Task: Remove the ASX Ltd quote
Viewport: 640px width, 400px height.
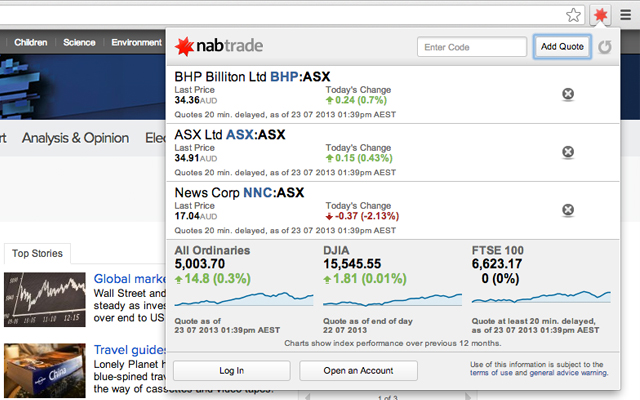Action: (568, 152)
